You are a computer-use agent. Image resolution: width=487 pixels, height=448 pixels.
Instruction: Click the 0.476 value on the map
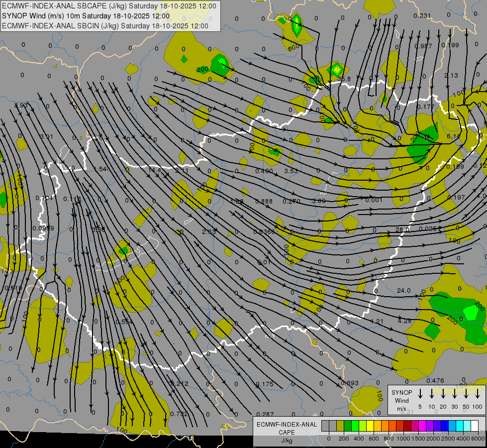coord(435,380)
